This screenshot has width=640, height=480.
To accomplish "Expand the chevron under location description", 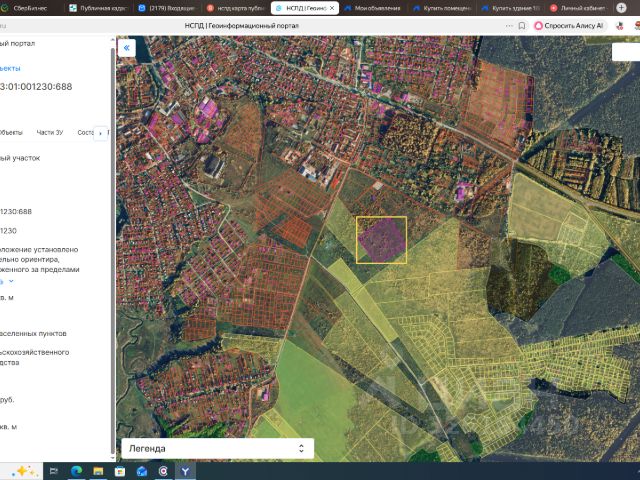I will 11,281.
